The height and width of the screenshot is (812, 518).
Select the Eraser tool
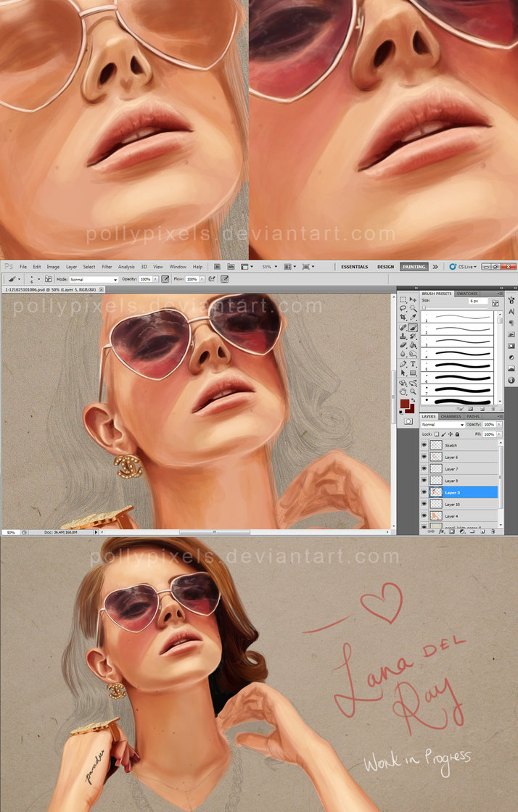(403, 345)
